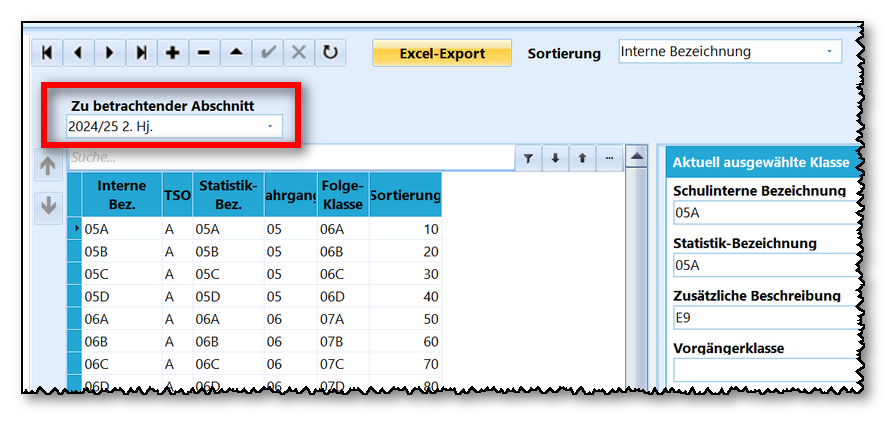This screenshot has height=422, width=892.
Task: Go to the first record
Action: click(x=47, y=52)
